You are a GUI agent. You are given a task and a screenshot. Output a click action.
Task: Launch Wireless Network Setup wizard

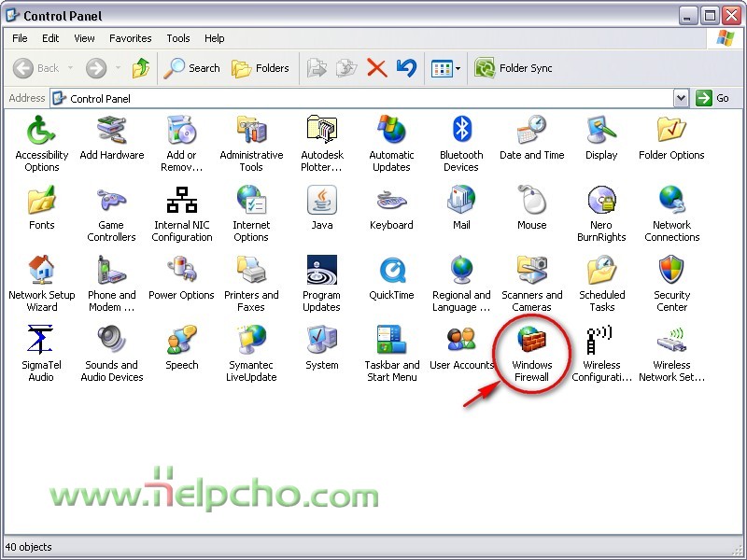pos(671,354)
